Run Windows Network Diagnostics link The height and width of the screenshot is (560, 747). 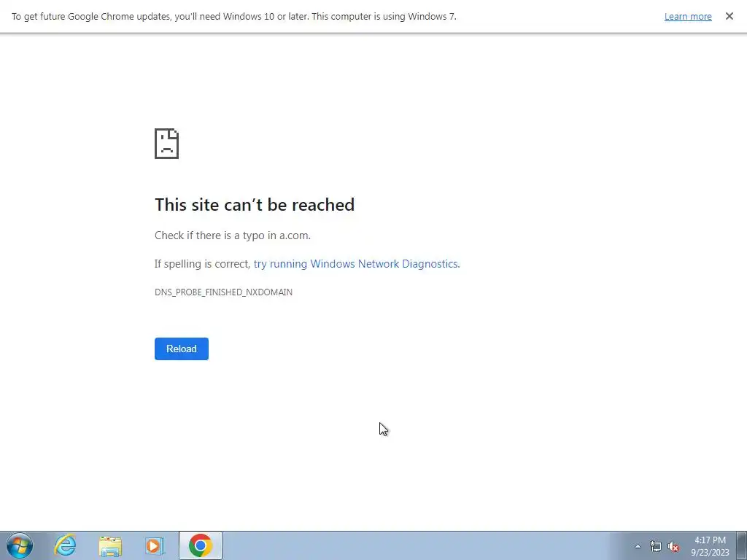click(x=356, y=264)
